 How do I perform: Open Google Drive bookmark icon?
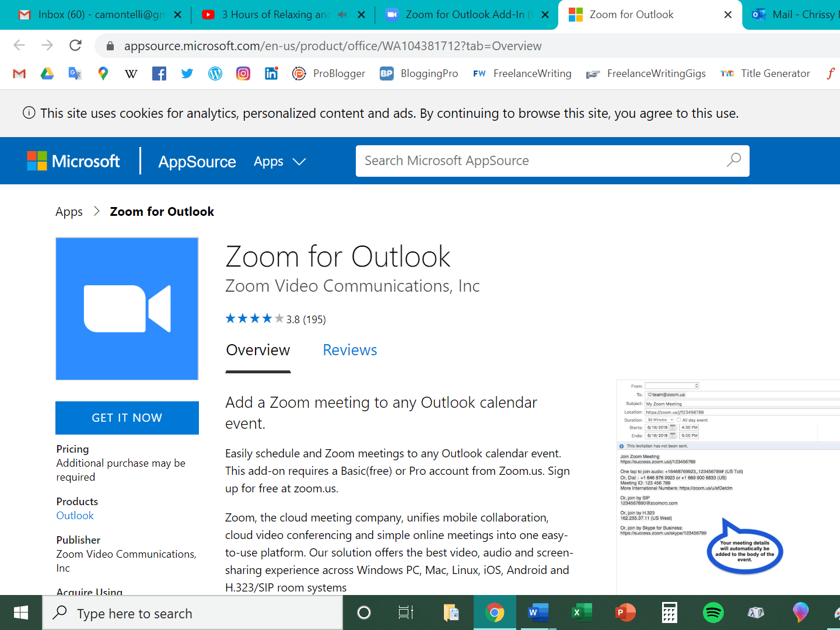pyautogui.click(x=47, y=73)
